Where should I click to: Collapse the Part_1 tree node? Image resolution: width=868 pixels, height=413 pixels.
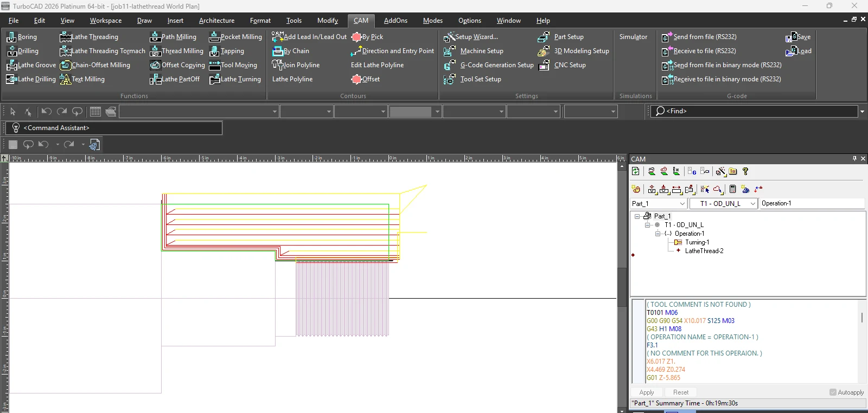pyautogui.click(x=637, y=216)
